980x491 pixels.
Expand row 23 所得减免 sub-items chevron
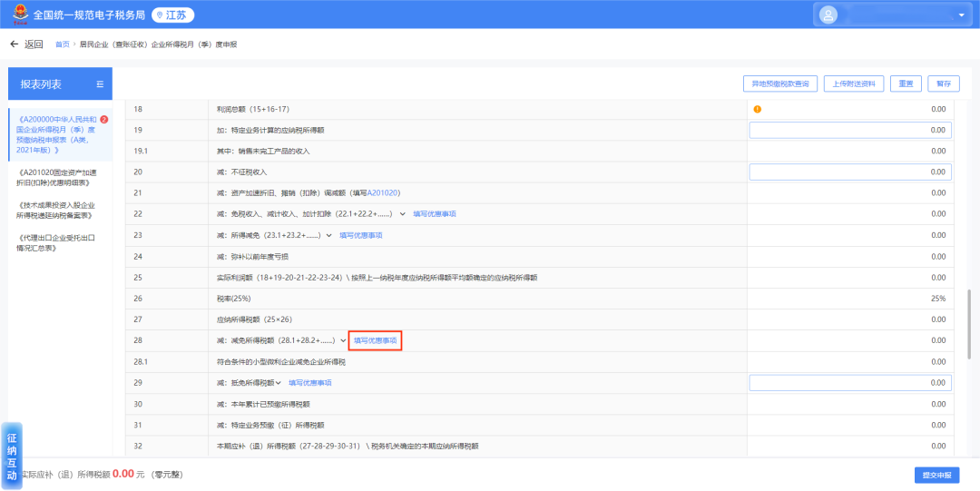[x=329, y=235]
